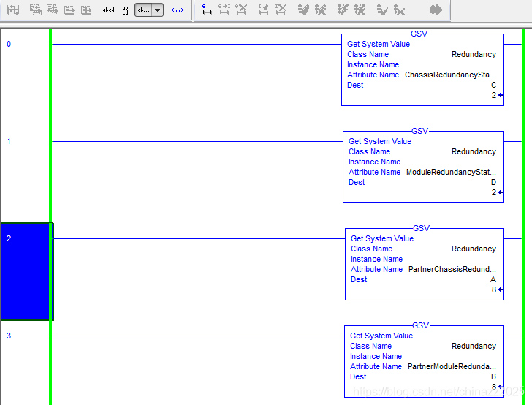The width and height of the screenshot is (532, 405).
Task: Click the Dest tag 'B' in rung 3
Action: point(494,376)
